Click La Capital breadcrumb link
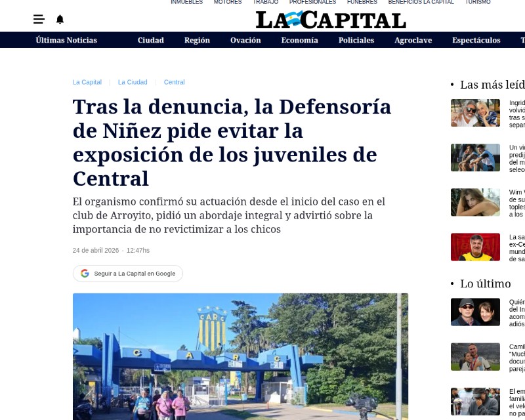This screenshot has height=420, width=525. (87, 82)
